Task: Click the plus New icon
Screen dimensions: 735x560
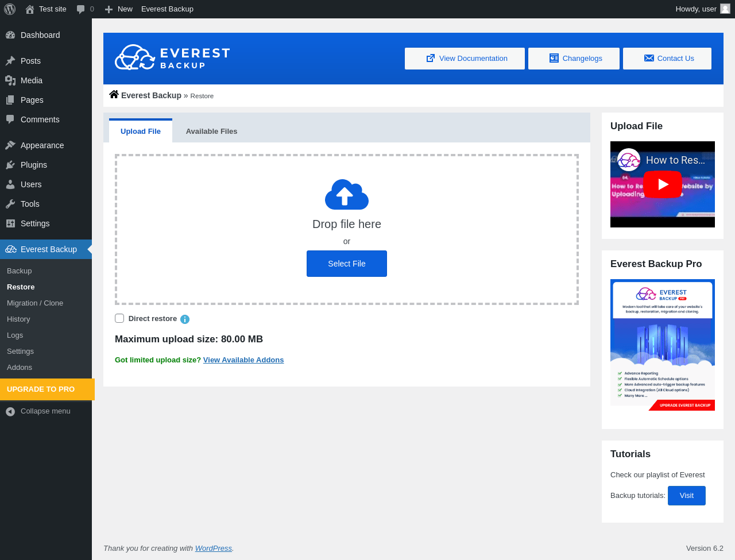Action: (x=109, y=9)
